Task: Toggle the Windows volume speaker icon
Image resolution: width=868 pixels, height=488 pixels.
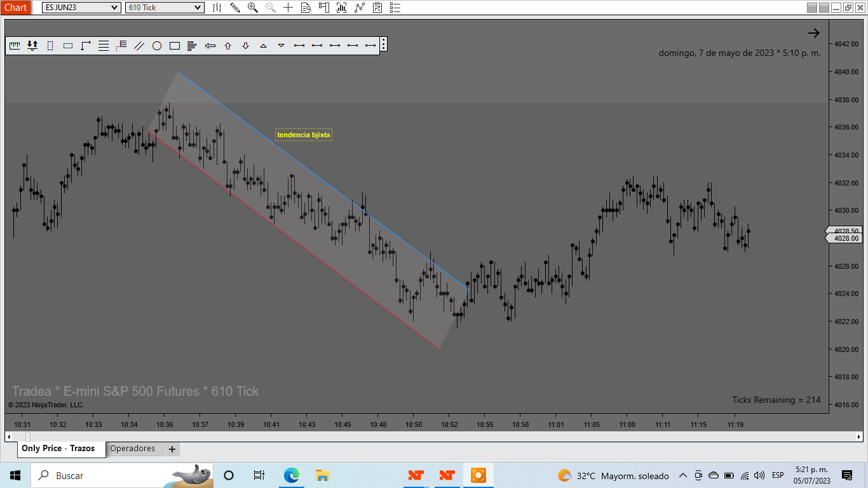Action: coord(759,475)
